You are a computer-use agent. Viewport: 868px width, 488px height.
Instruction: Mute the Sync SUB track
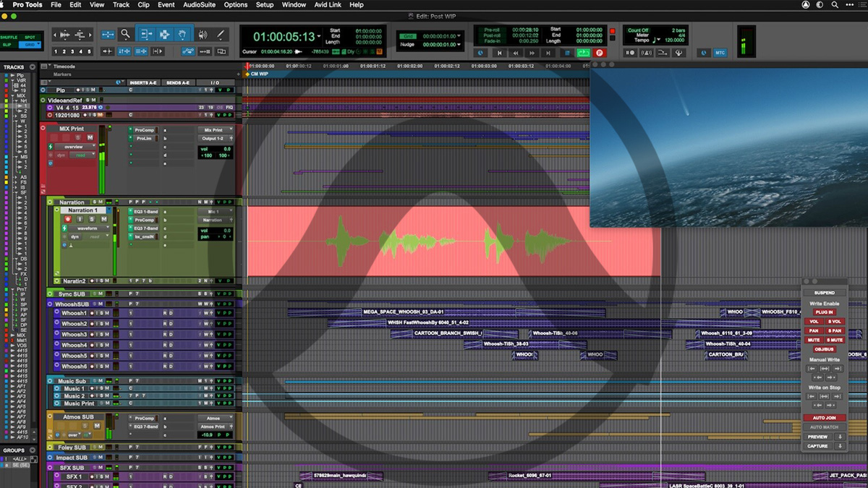pos(101,294)
